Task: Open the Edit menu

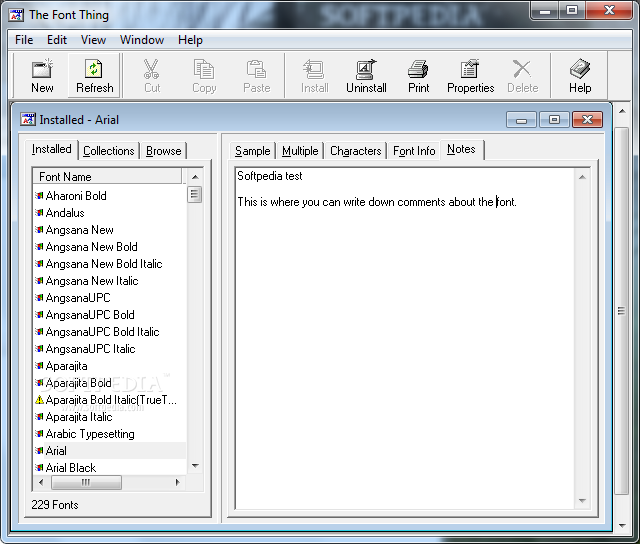Action: (57, 40)
